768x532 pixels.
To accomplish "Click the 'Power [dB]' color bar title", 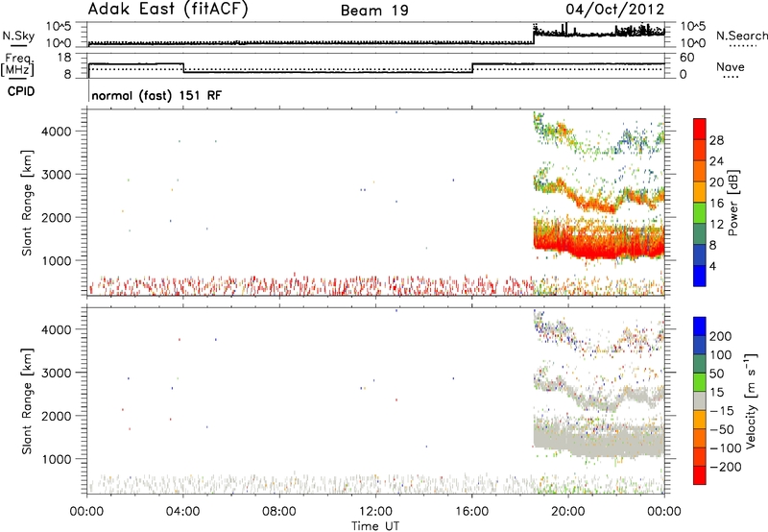I will point(732,203).
